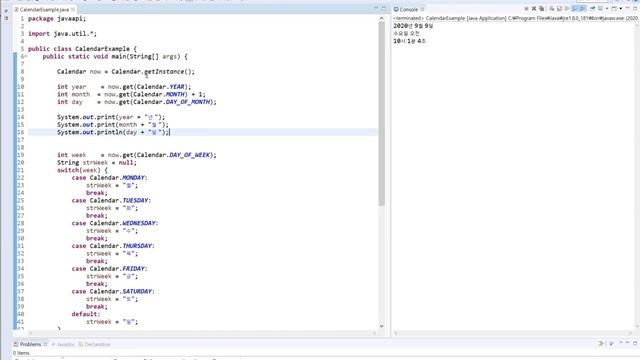Click 'String strWeek = null;' on line 20
The height and width of the screenshot is (360, 640).
[97, 162]
